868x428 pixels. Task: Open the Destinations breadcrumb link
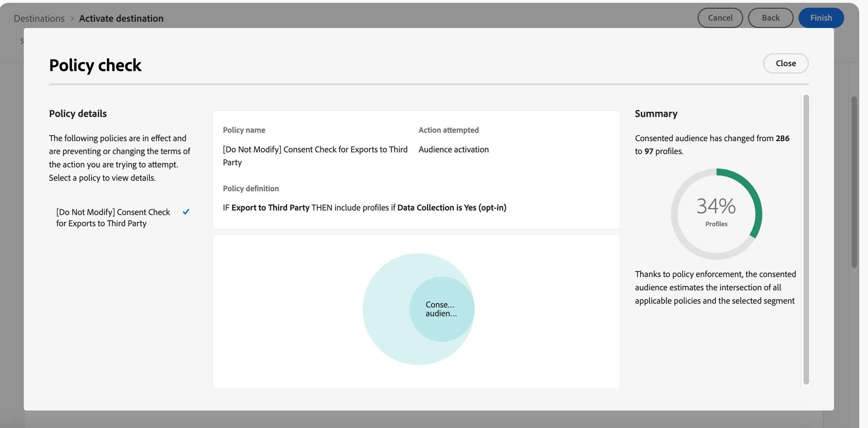pos(39,18)
